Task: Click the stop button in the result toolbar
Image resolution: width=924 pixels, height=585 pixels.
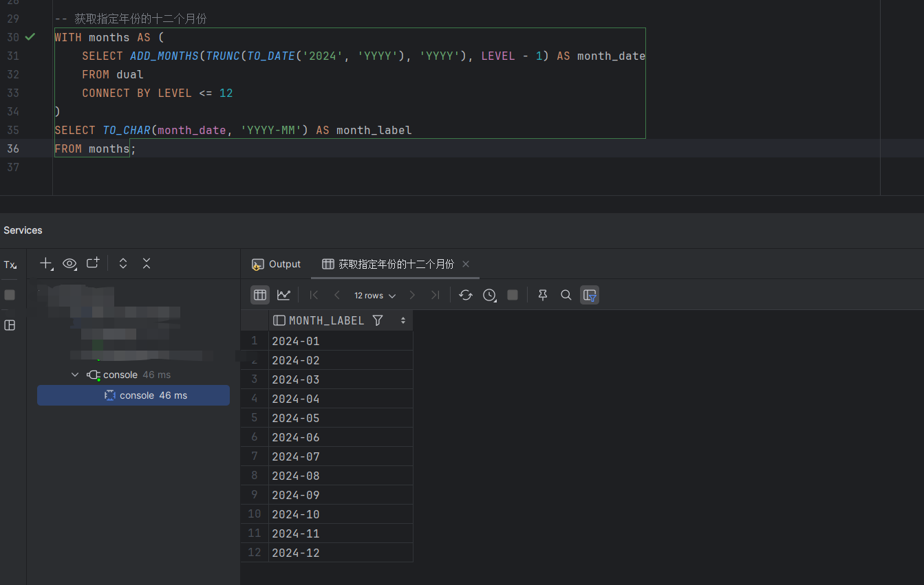Action: point(513,295)
